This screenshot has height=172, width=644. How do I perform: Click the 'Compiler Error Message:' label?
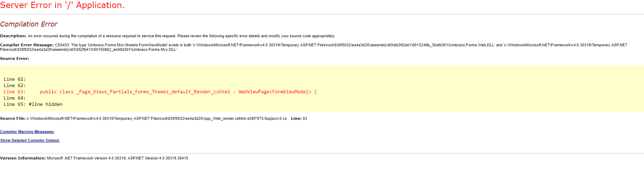27,45
